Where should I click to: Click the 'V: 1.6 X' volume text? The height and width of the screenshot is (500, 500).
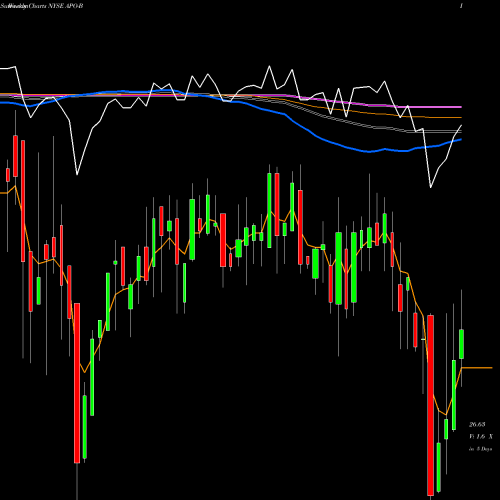coord(481,436)
